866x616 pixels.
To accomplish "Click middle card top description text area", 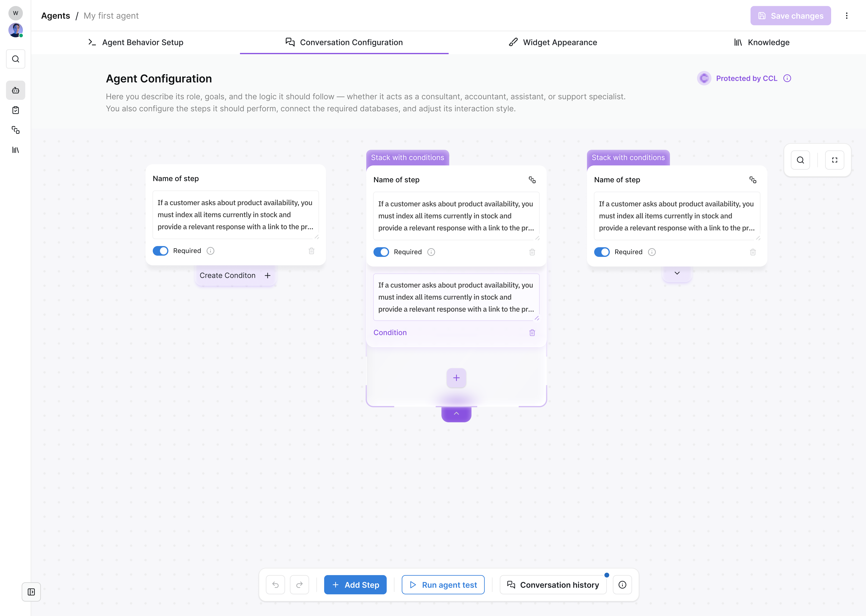I will tap(456, 216).
